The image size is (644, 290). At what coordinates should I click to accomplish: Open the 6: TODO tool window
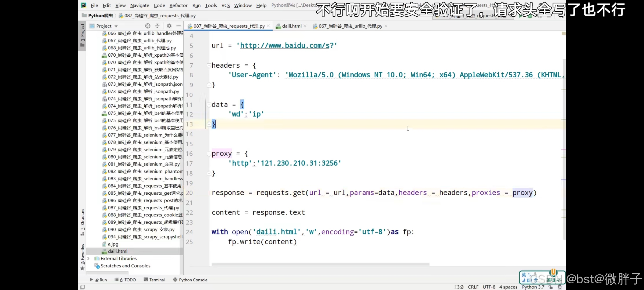pyautogui.click(x=125, y=280)
